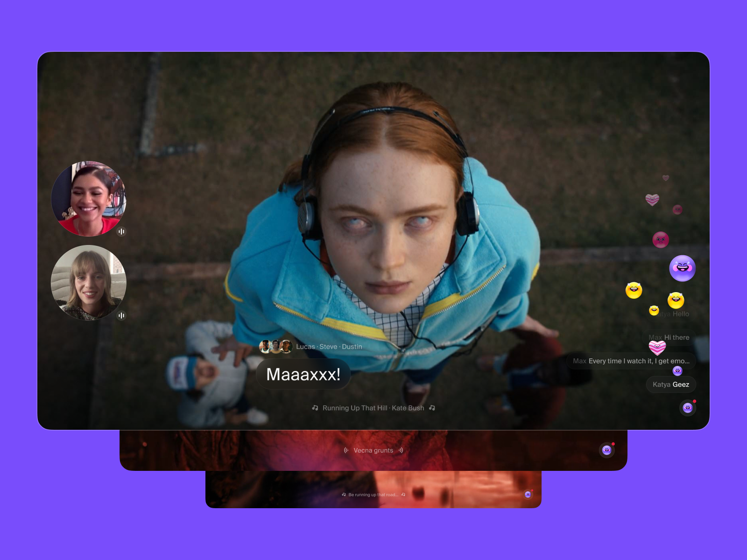Screen dimensions: 747x560
Task: Click the red angry face emoji
Action: coord(660,240)
